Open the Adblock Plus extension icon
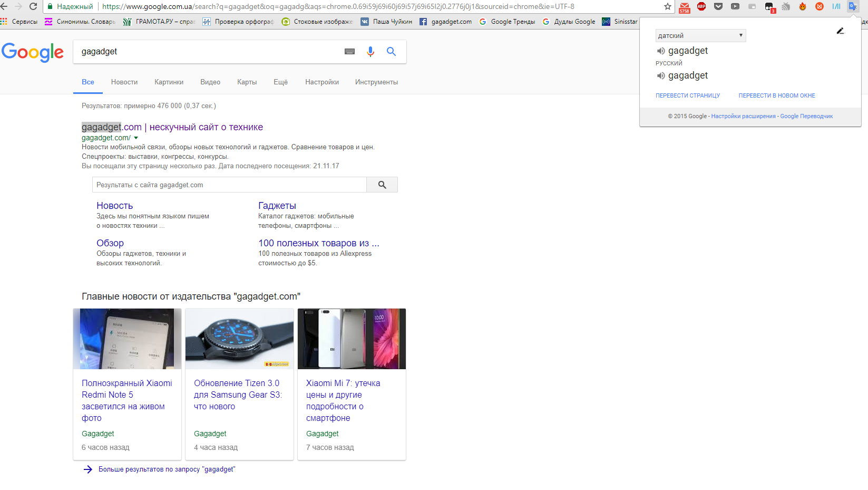This screenshot has height=490, width=868. (701, 6)
